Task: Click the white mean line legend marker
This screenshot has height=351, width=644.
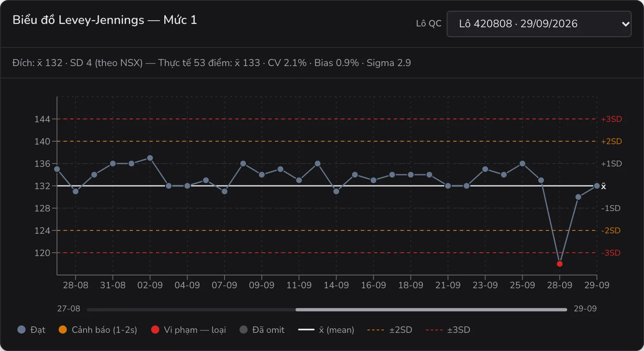Action: 306,330
